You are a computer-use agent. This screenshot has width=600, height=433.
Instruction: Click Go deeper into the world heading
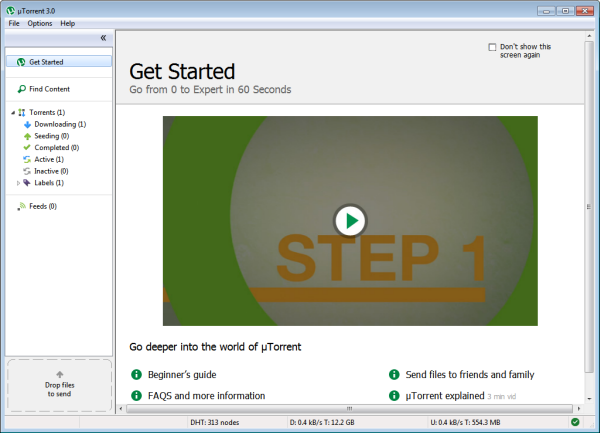(215, 347)
